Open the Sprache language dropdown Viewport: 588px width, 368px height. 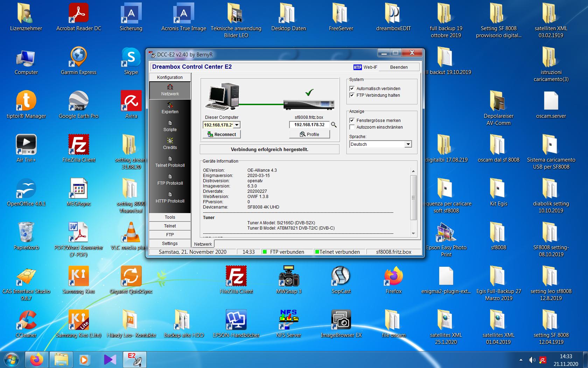pos(408,144)
